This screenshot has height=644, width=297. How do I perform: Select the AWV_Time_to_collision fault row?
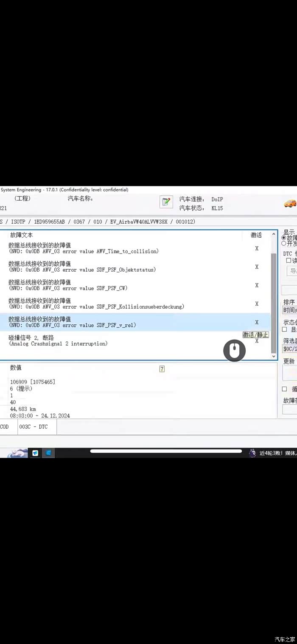click(127, 248)
